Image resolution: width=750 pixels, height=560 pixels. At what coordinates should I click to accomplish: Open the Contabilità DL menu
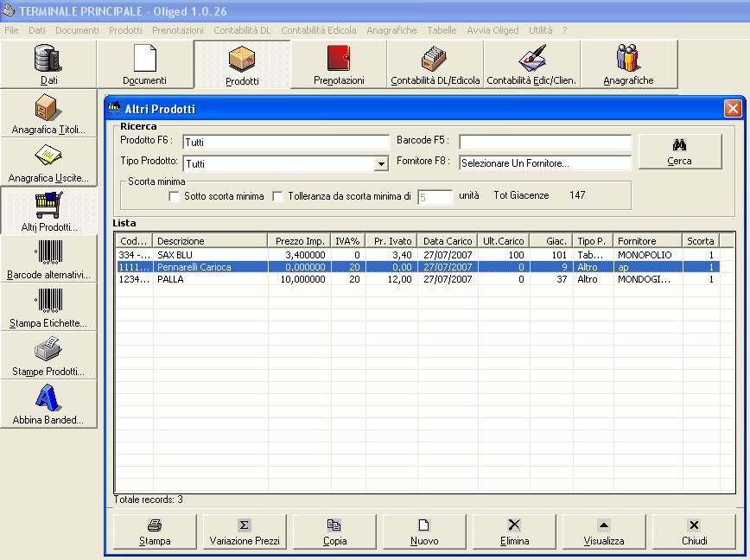(242, 30)
